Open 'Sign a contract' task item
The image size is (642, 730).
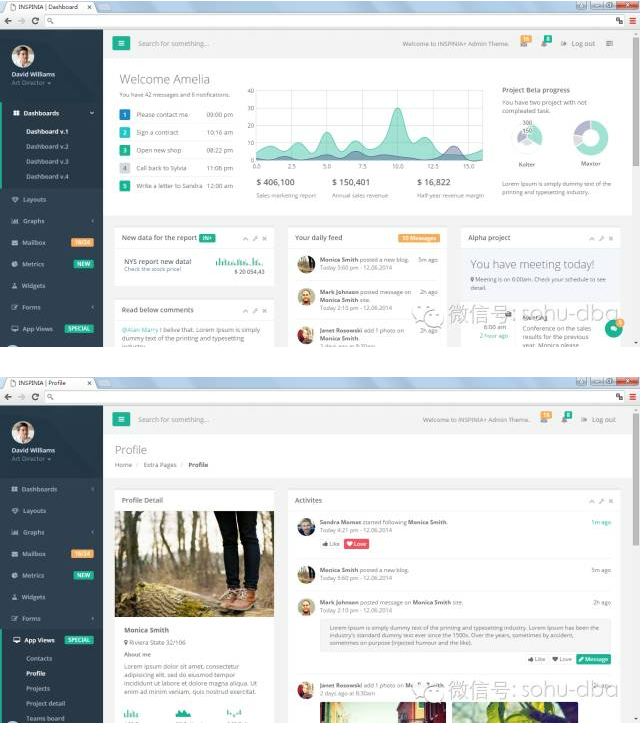pyautogui.click(x=176, y=133)
